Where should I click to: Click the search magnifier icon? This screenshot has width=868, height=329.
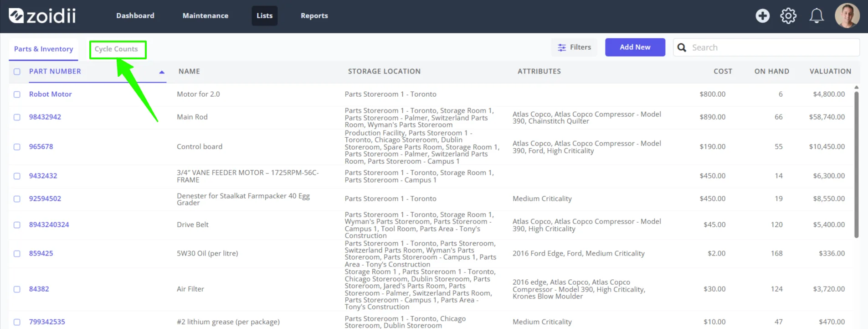(x=682, y=47)
